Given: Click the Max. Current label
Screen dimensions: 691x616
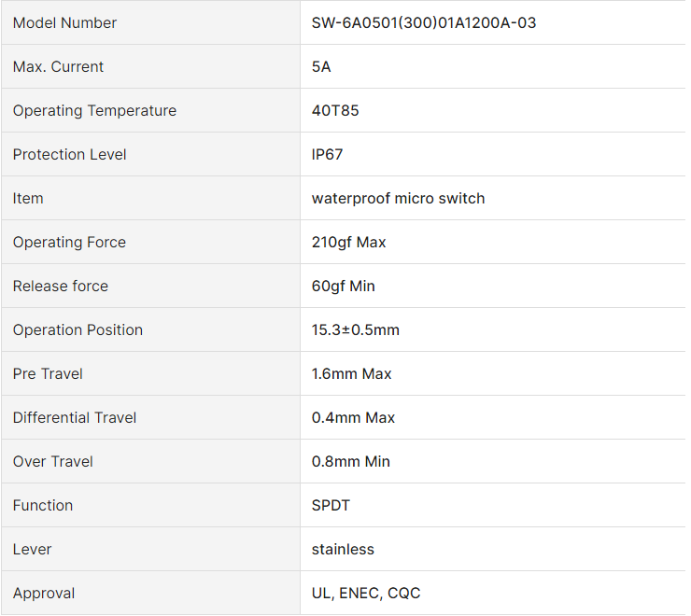Looking at the screenshot, I should click(x=58, y=67).
